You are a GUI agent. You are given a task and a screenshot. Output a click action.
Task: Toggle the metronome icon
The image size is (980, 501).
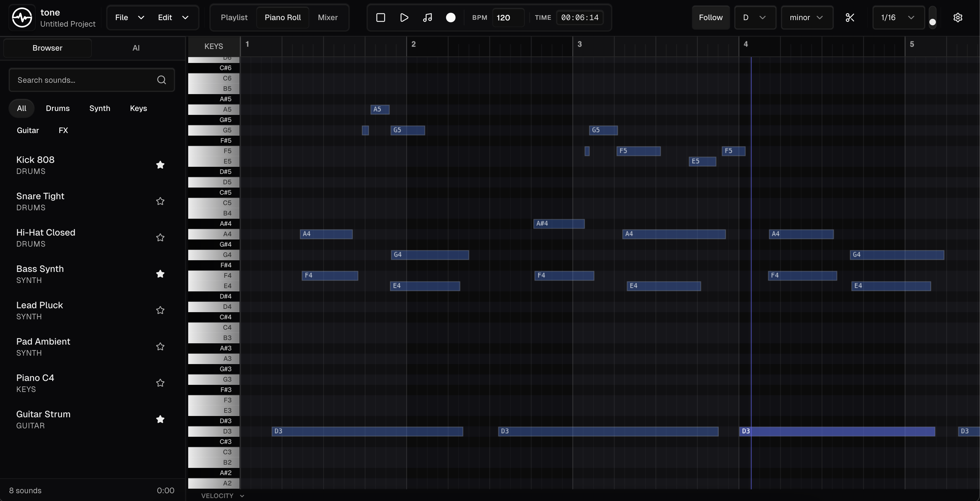(x=427, y=18)
